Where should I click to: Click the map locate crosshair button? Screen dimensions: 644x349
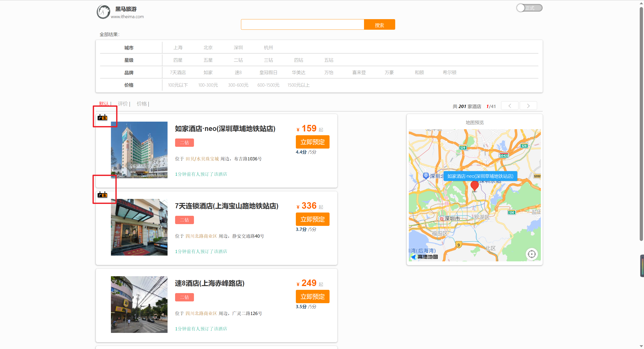point(532,254)
